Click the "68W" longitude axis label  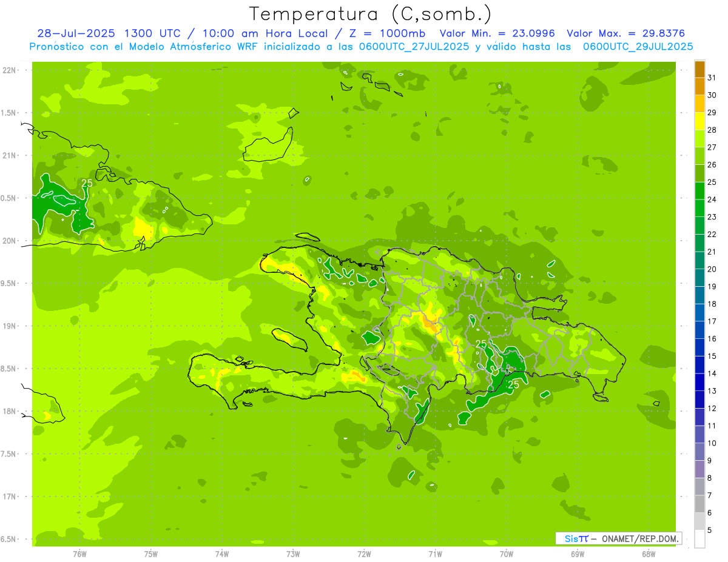click(x=649, y=554)
